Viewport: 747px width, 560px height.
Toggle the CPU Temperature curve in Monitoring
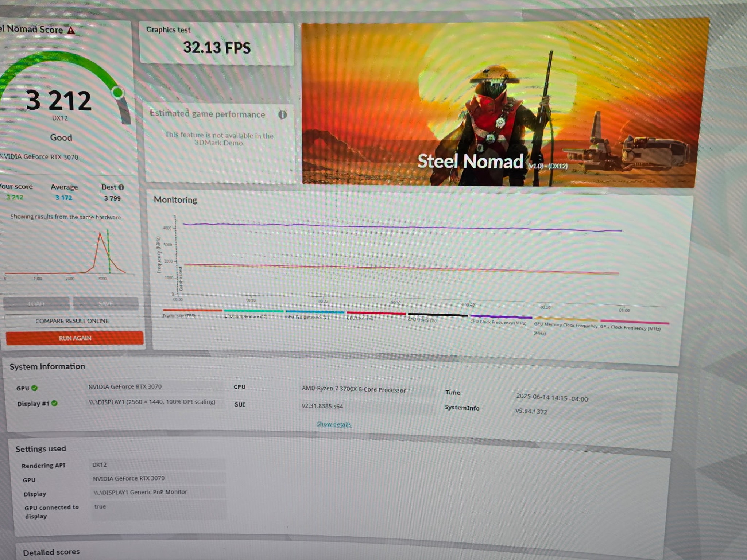(x=254, y=312)
